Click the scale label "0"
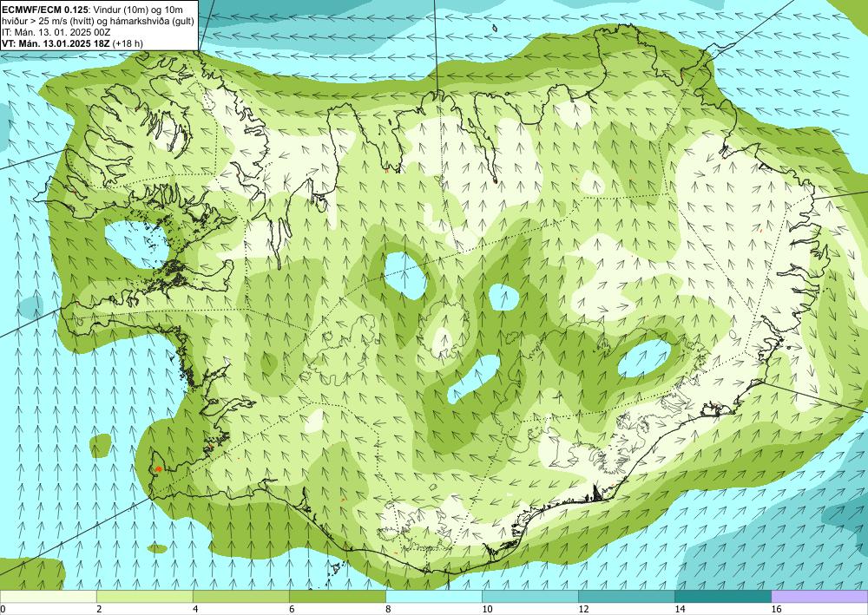 point(3,609)
